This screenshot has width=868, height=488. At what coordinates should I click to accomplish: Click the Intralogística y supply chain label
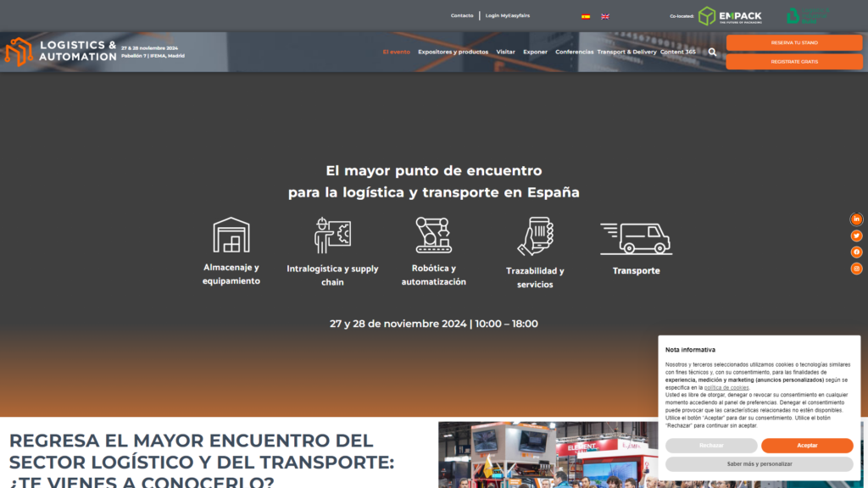point(332,275)
